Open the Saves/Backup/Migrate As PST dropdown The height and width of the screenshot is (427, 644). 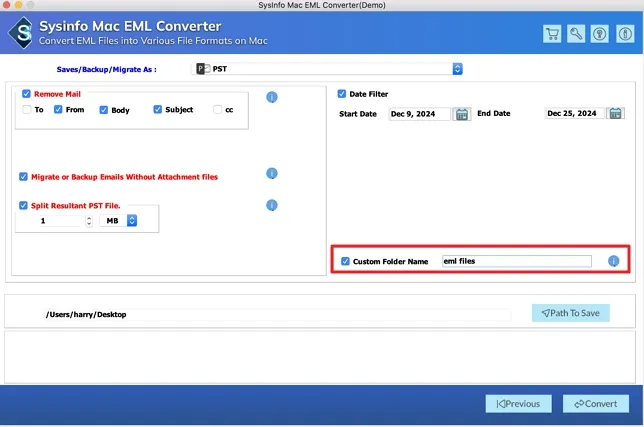tap(327, 69)
